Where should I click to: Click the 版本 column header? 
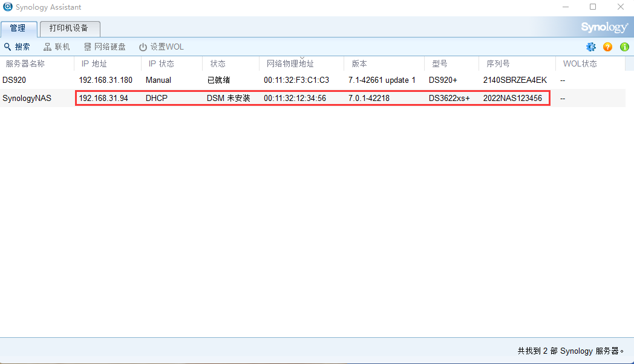(x=359, y=63)
